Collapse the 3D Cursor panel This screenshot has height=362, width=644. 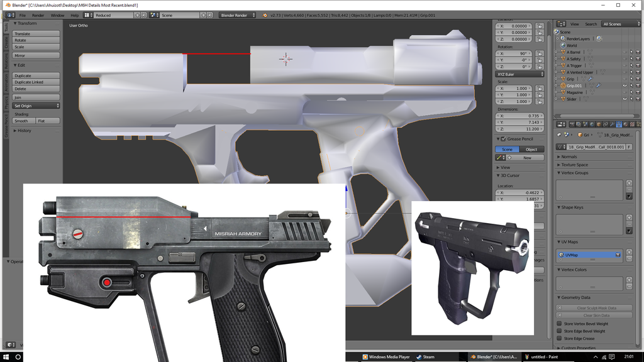click(508, 175)
